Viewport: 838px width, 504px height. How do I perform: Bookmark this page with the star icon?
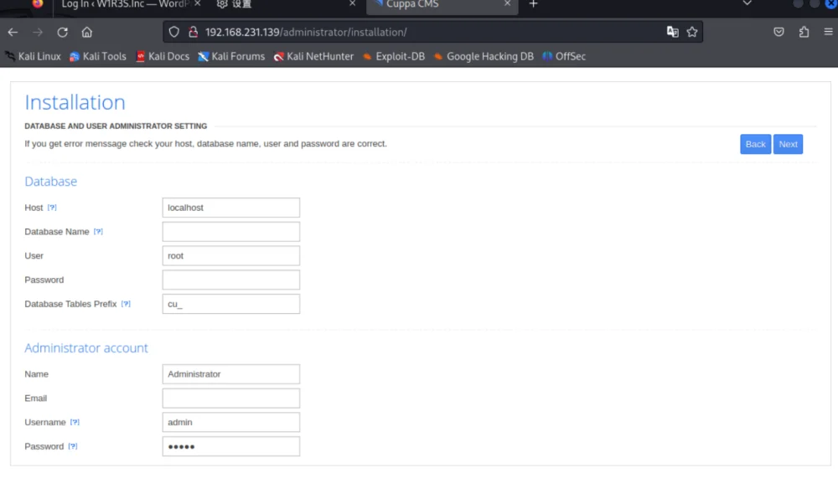click(692, 32)
